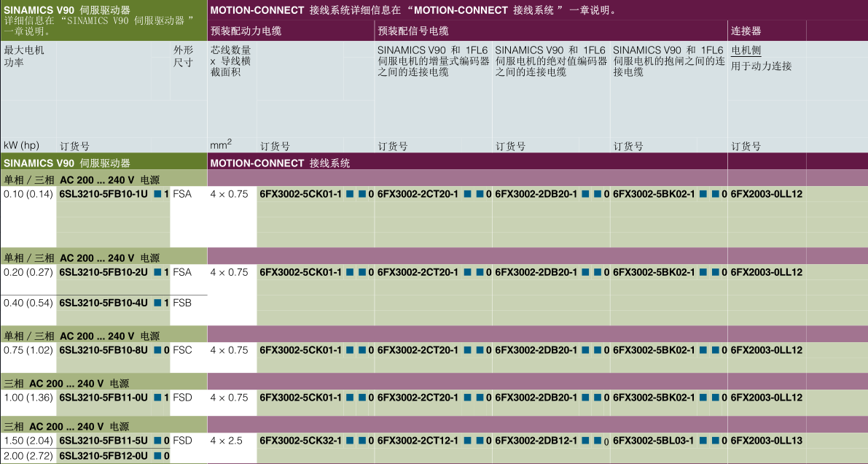Viewport: 868px width, 464px height.
Task: Click first blue square after 6FX3002-2CT12-1
Action: 467,441
